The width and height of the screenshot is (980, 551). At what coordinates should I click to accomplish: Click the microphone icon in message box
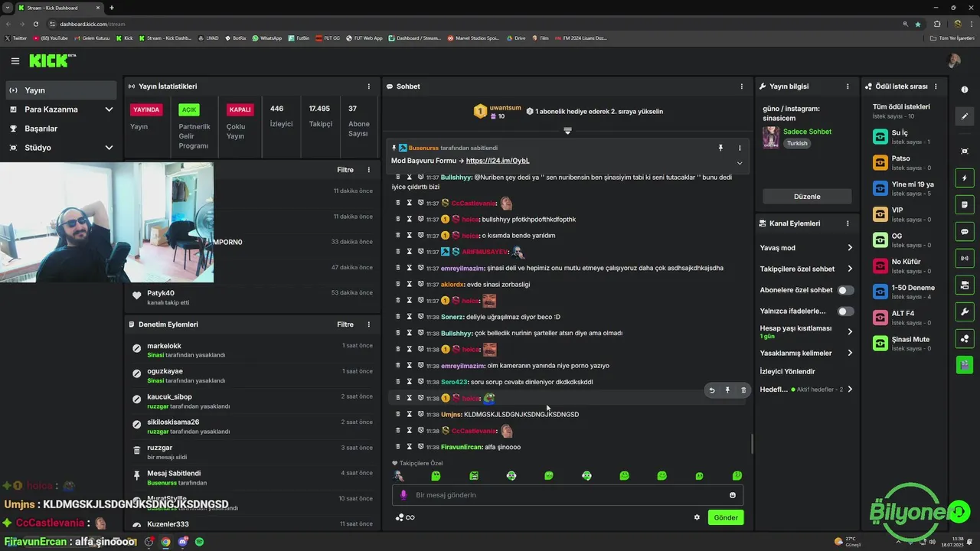[x=403, y=495]
